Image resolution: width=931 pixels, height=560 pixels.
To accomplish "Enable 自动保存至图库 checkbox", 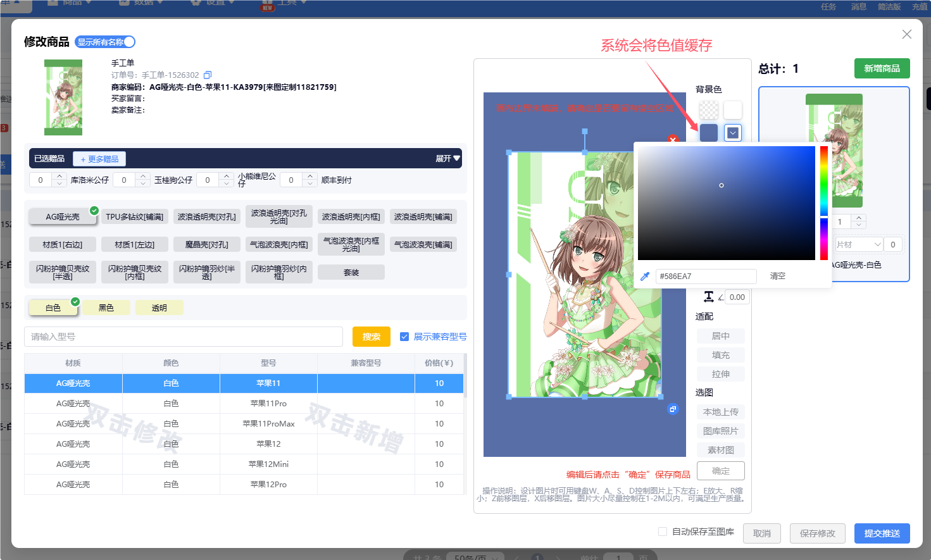I will (663, 532).
